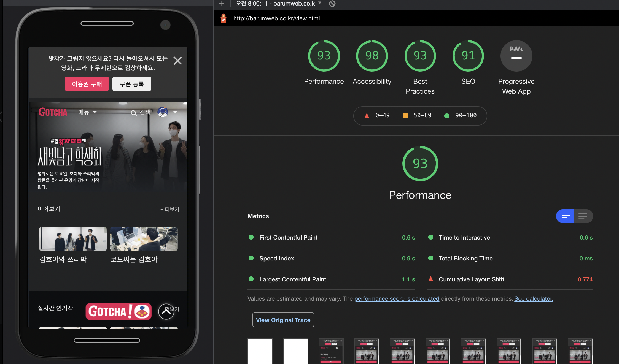Jump to the Accessibility score gauge
This screenshot has height=364, width=619.
click(x=372, y=56)
